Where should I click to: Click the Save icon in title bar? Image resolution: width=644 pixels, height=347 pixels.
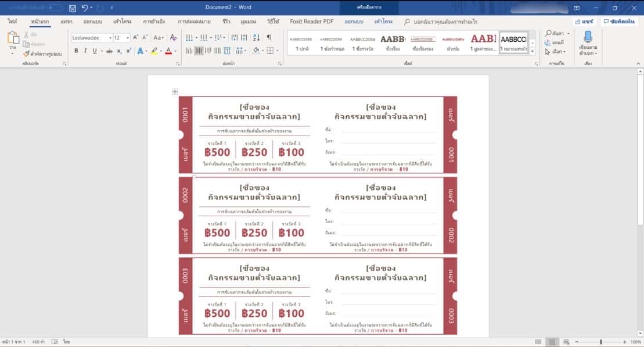pos(72,8)
